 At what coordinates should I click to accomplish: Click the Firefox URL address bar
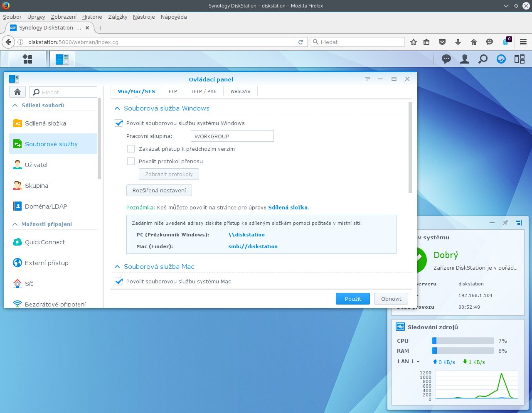pos(160,42)
